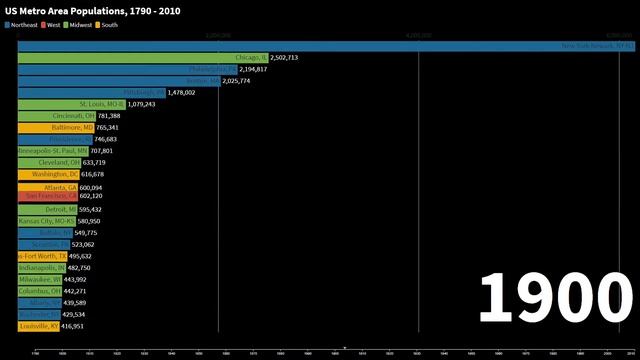Click the 1790 tick on the timeline

click(36, 353)
